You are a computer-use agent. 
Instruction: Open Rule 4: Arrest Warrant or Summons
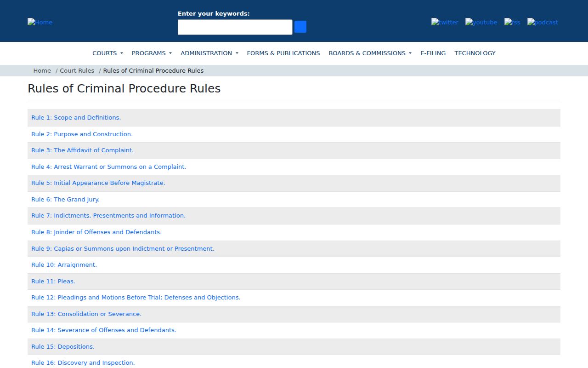point(109,167)
